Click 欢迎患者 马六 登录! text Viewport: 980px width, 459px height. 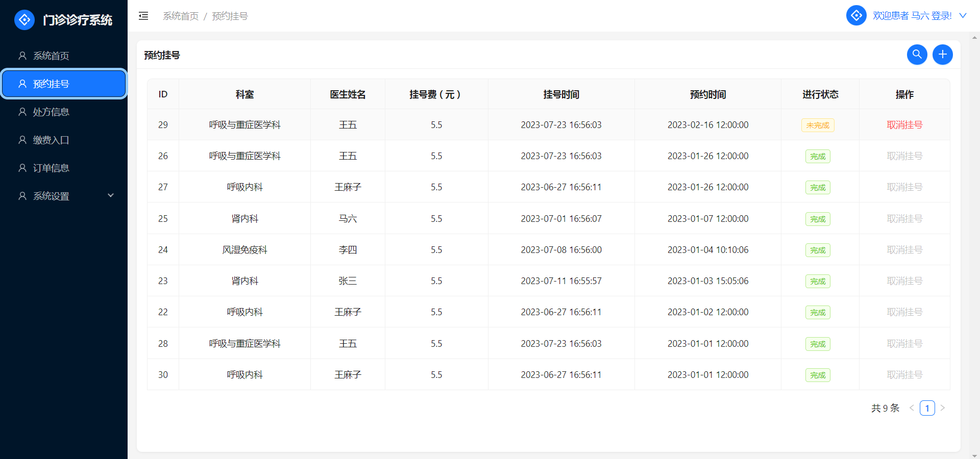(x=912, y=16)
